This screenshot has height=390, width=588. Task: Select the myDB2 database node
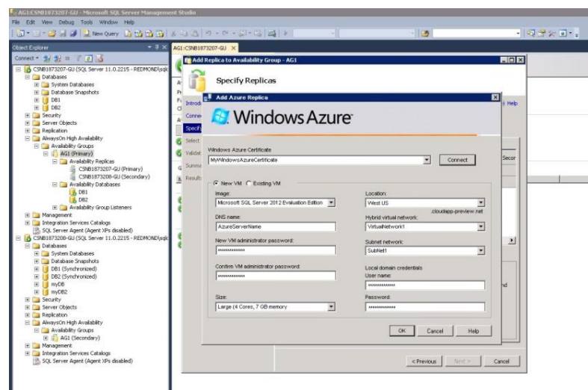coord(59,291)
